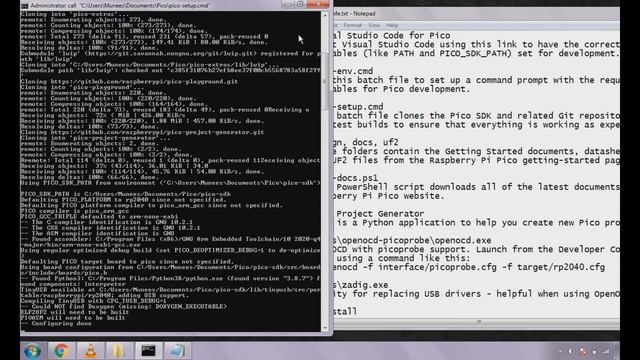Click the command prompt scrollbar up arrow
Viewport: 640px width, 360px height.
(x=325, y=16)
